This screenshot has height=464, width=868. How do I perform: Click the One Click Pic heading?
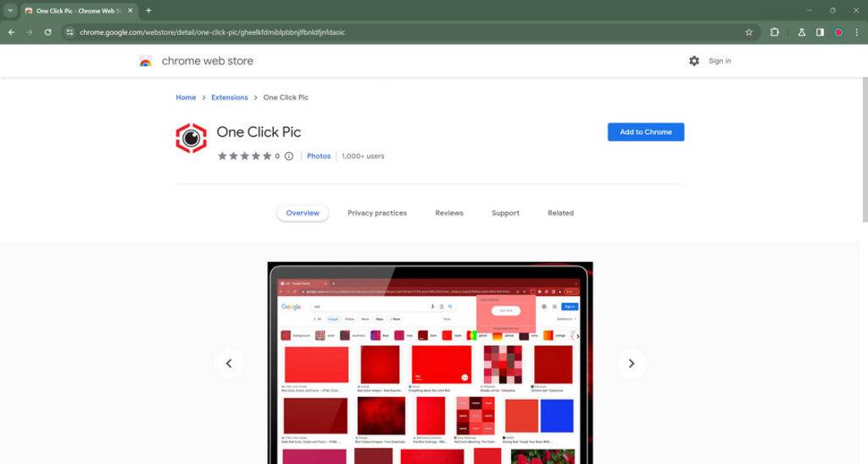(x=259, y=131)
